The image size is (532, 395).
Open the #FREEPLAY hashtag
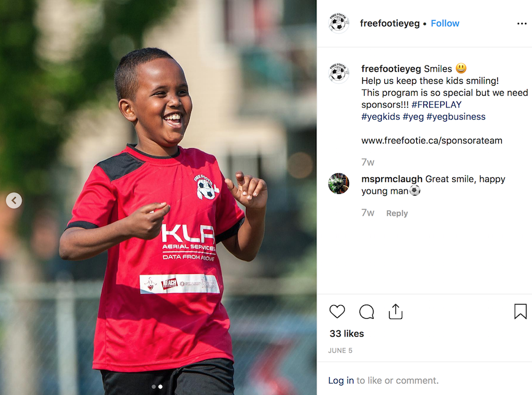tap(436, 105)
